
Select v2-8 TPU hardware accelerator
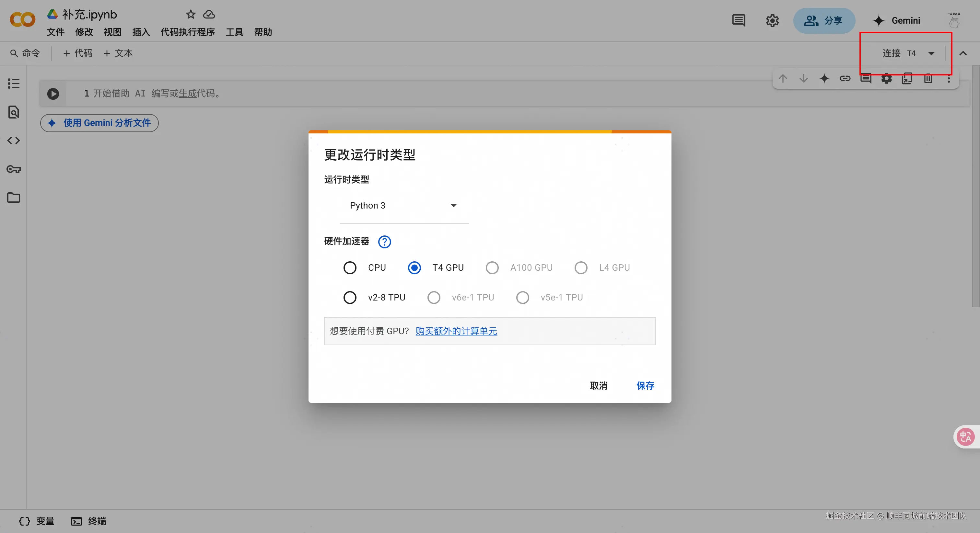pyautogui.click(x=350, y=297)
